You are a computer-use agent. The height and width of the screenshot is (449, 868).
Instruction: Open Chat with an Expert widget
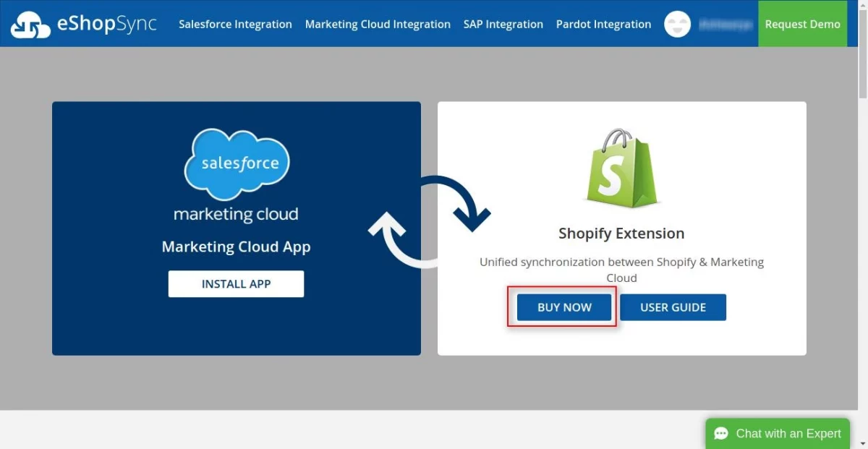tap(778, 434)
